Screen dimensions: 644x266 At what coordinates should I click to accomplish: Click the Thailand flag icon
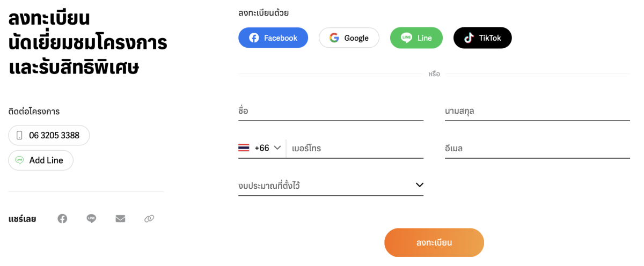click(244, 148)
